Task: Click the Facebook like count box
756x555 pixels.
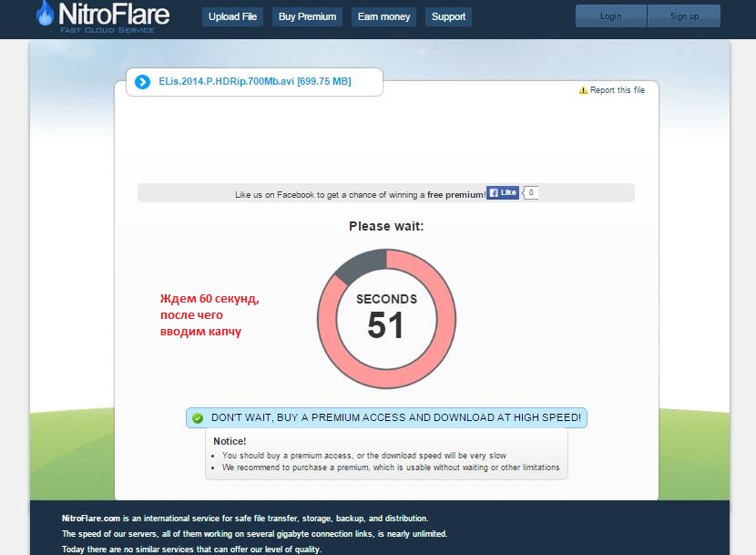Action: pos(530,192)
